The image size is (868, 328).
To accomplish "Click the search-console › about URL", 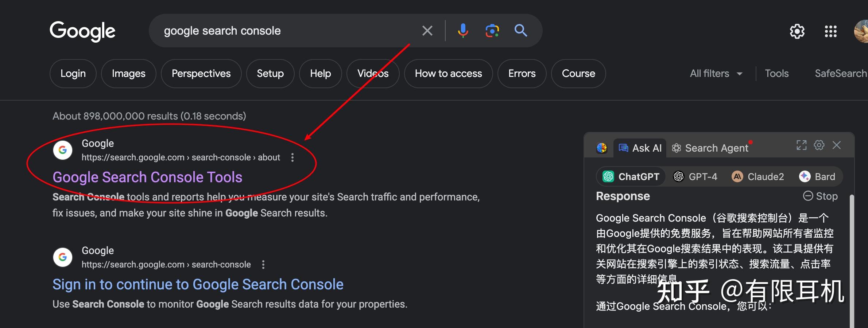I will 181,157.
